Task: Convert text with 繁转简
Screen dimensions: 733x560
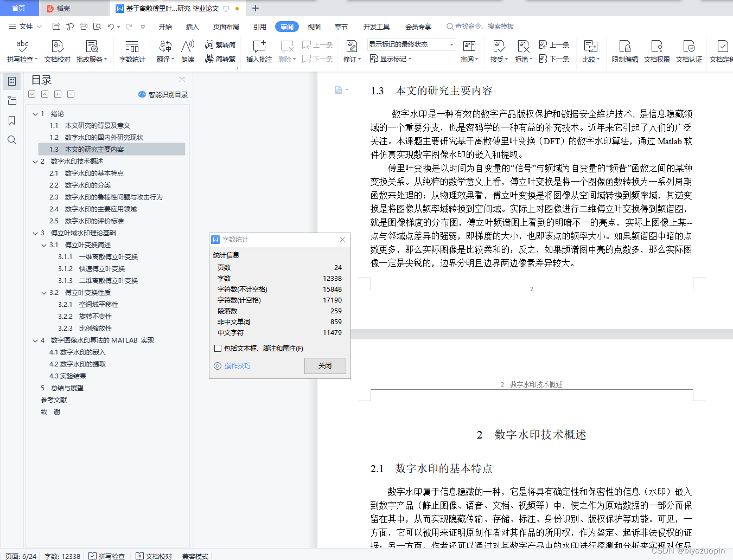Action: pyautogui.click(x=220, y=45)
